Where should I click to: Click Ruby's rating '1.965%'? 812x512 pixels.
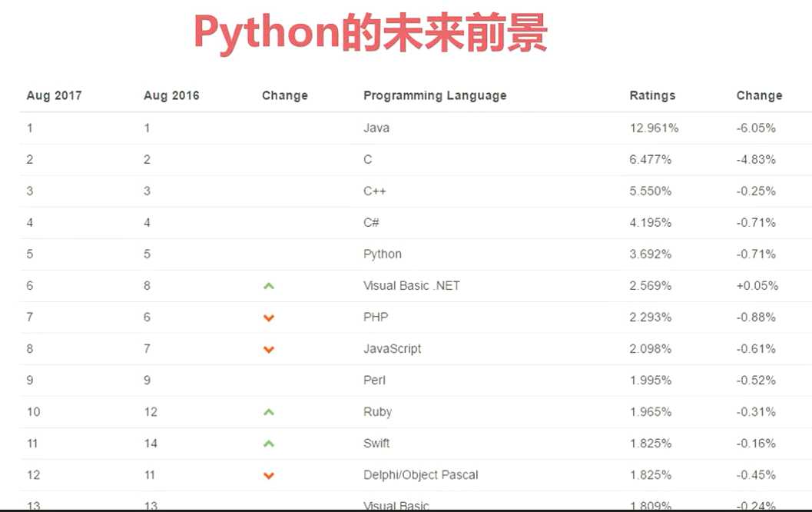tap(651, 412)
